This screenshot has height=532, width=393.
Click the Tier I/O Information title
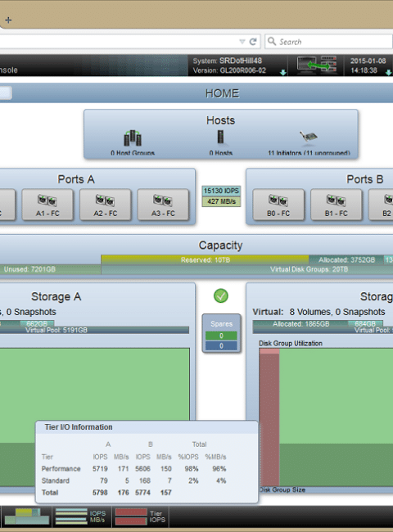pyautogui.click(x=79, y=427)
